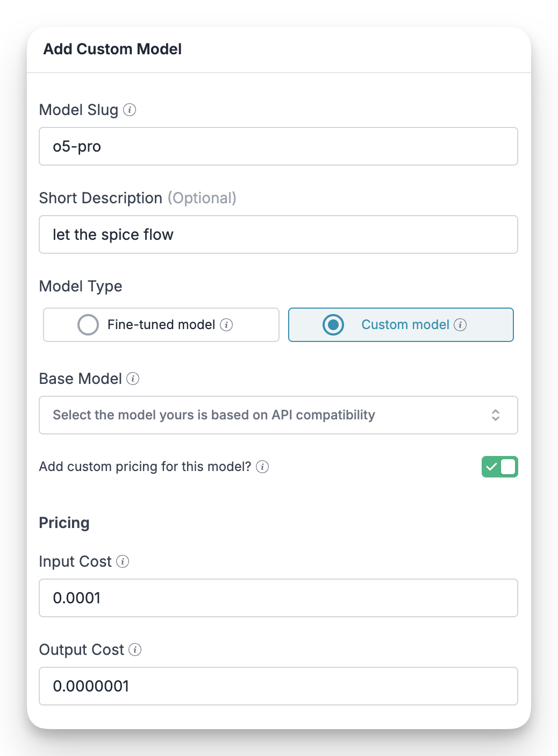
Task: Click the Base Model info icon
Action: coord(132,379)
